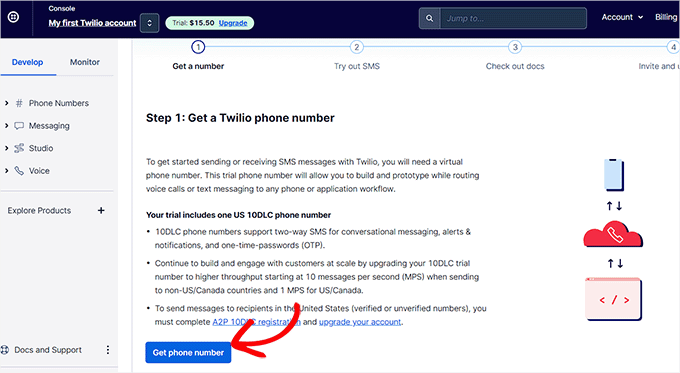Viewport: 680px width, 373px height.
Task: Click the Docs and Support lifebuoy icon
Action: pos(5,350)
